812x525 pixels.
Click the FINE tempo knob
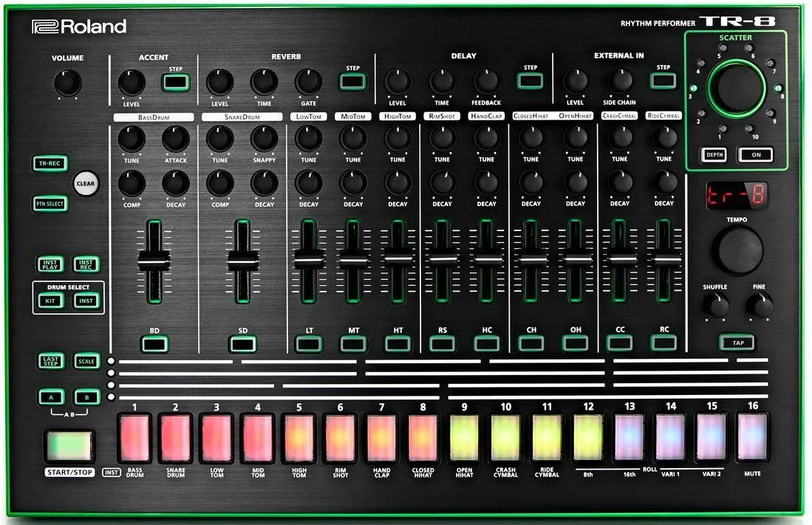click(x=760, y=306)
